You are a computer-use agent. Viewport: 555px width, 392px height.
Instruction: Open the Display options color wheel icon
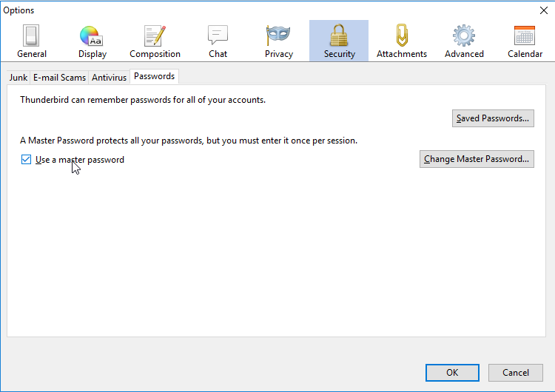coord(92,36)
